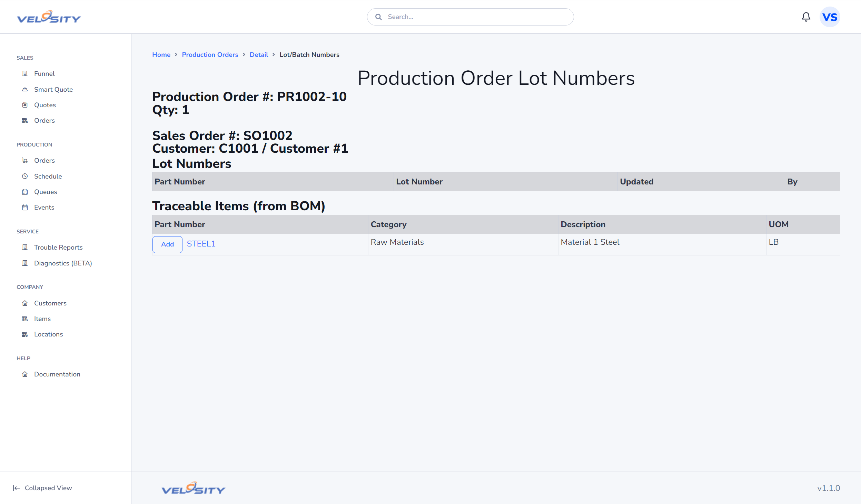Click the Quotes icon in Sales section
The height and width of the screenshot is (504, 861).
coord(25,105)
